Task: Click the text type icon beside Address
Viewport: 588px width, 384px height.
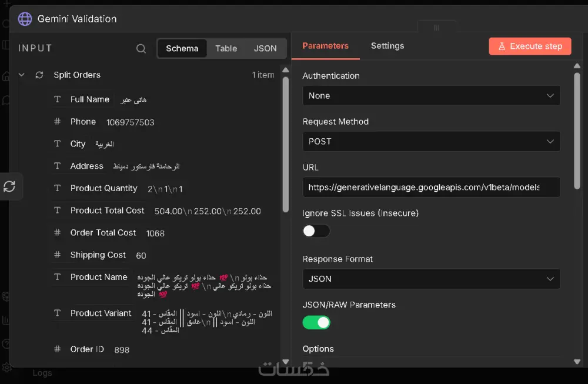Action: coord(58,166)
